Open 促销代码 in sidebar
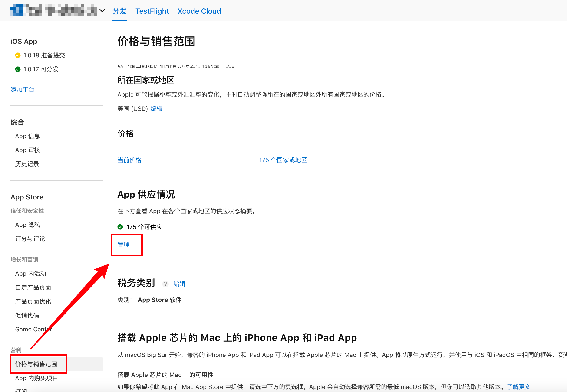567x392 pixels. coord(27,315)
